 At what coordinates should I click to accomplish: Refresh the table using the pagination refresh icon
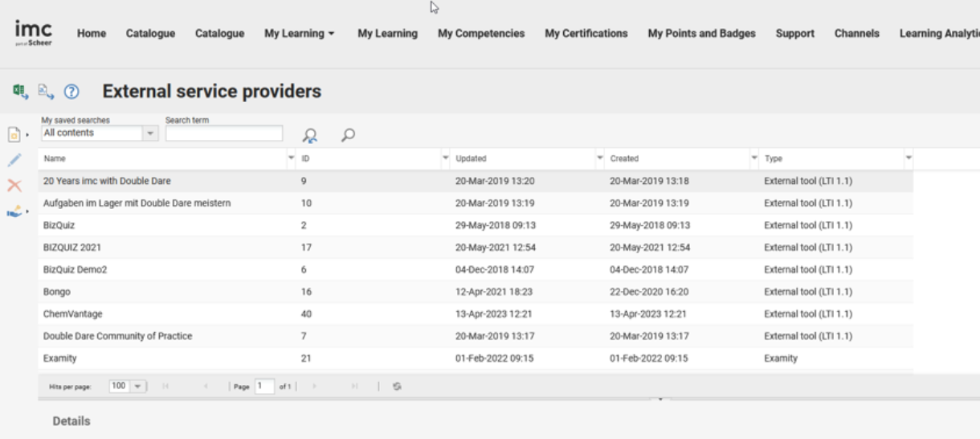click(397, 387)
